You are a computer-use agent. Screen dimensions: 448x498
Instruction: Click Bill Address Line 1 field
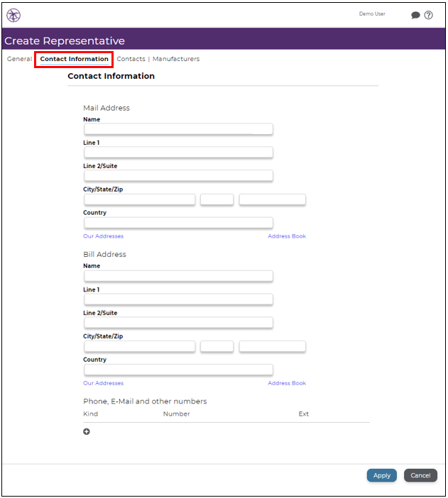coord(178,299)
